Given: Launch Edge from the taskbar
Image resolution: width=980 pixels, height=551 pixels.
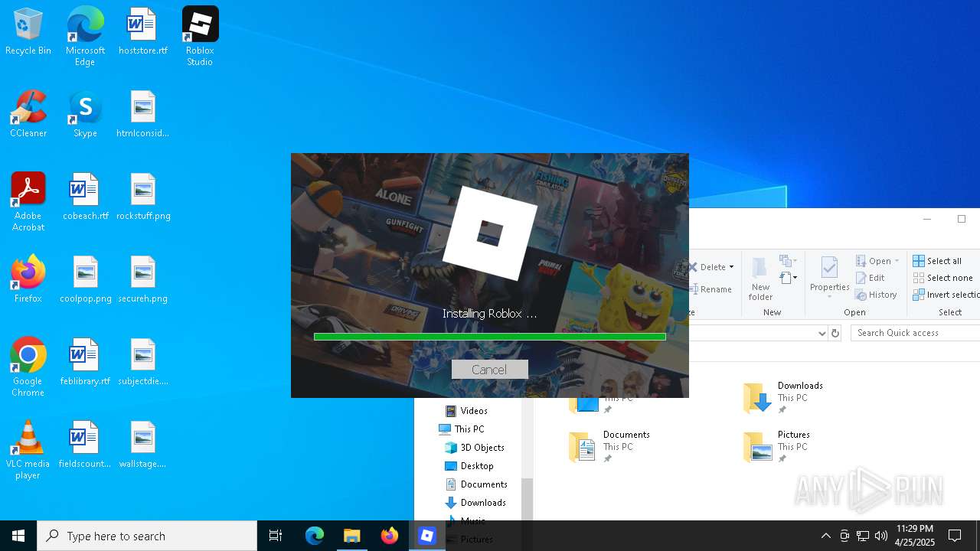Looking at the screenshot, I should 315,536.
